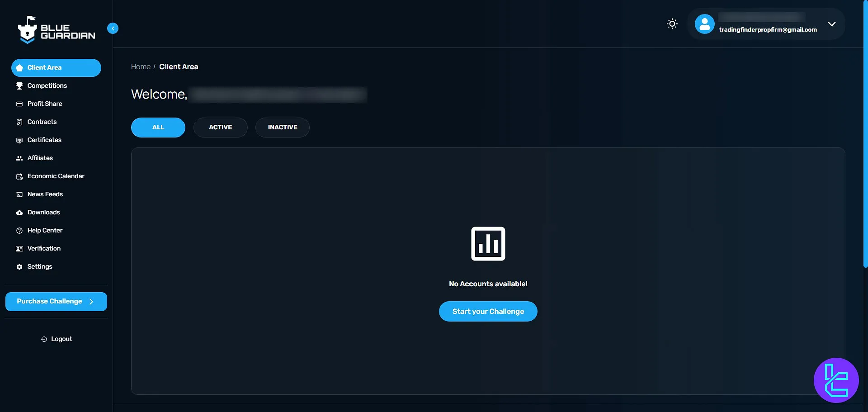Open Contracts from the sidebar menu
Viewport: 868px width, 412px height.
tap(42, 122)
